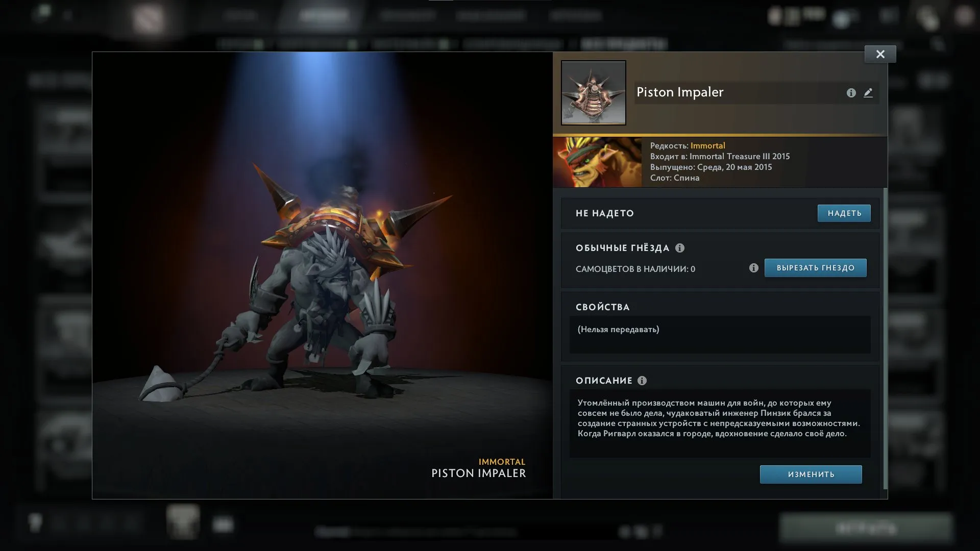Click the 'Слот: Спина' text
The image size is (980, 551).
coord(675,178)
